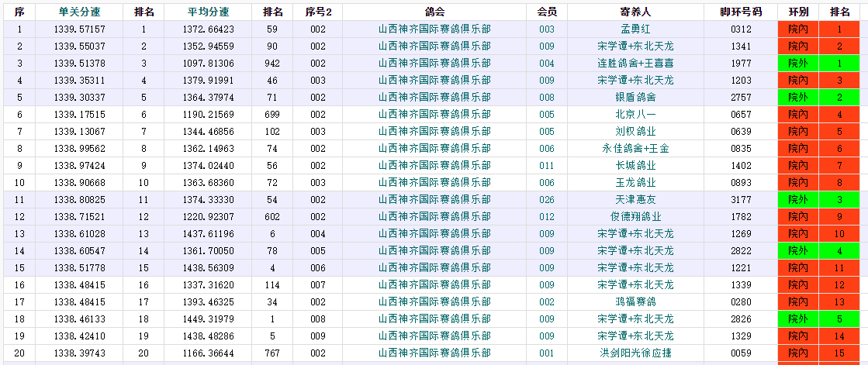
Task: Open 洪剑阳光徐应捷 fosterer link
Action: (x=635, y=353)
